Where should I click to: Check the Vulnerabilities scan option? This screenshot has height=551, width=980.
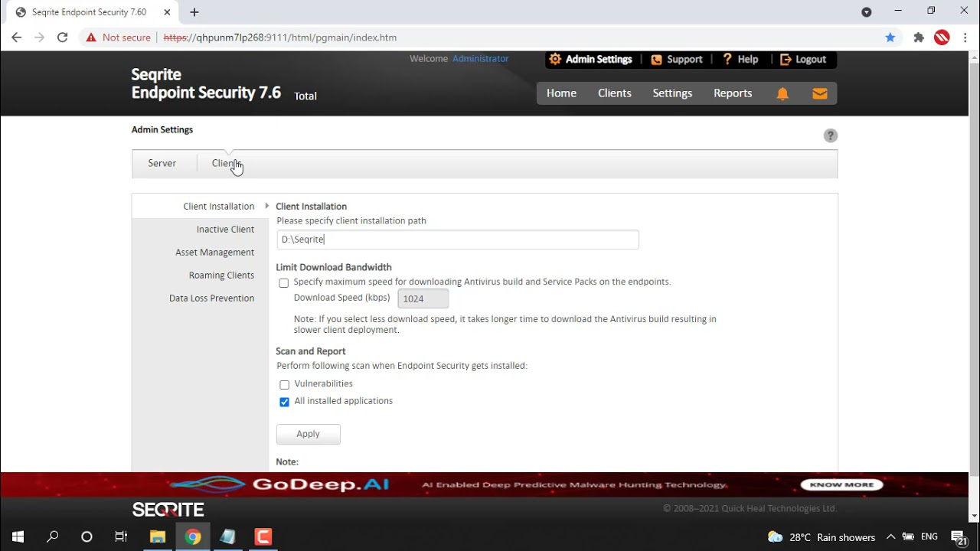click(x=284, y=385)
